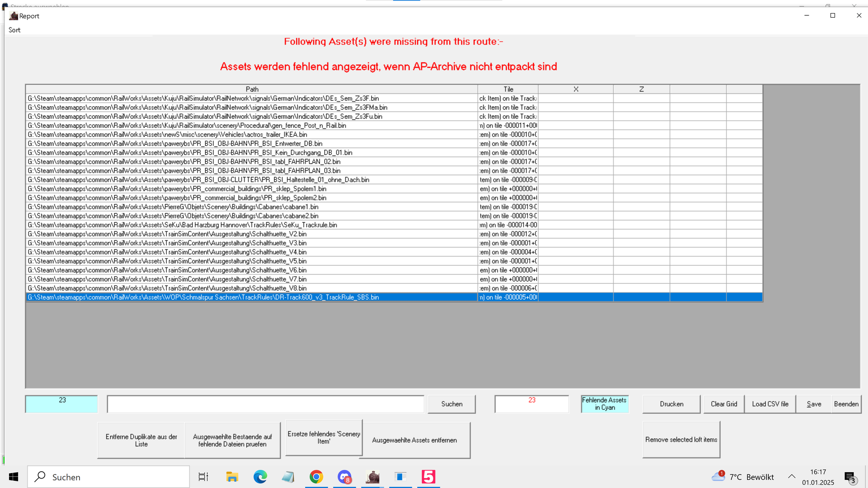Switch to the locomotive app in the taskbar

[x=373, y=477]
